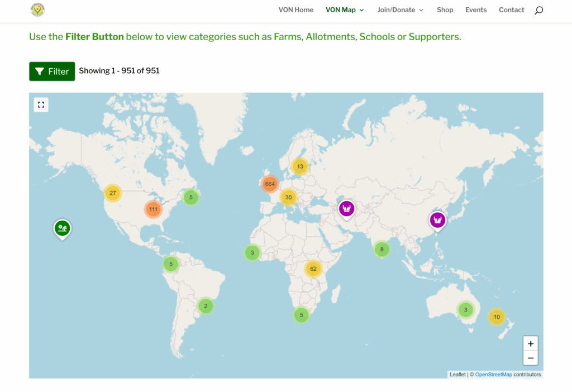Screen dimensions: 572x392
Task: Expand the VON Map dropdown menu
Action: tap(344, 10)
